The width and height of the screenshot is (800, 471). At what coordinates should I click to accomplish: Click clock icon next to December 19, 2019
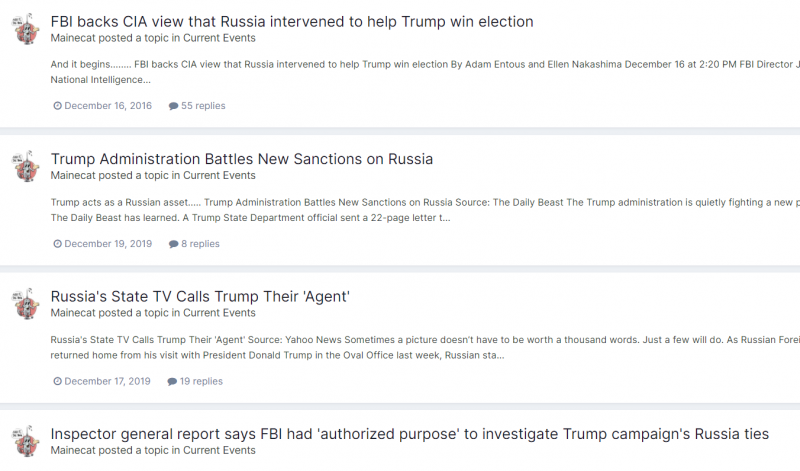[x=58, y=244]
